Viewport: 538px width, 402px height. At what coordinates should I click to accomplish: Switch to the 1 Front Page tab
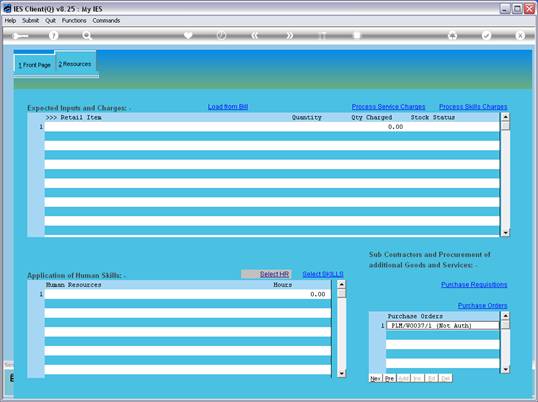pyautogui.click(x=34, y=65)
